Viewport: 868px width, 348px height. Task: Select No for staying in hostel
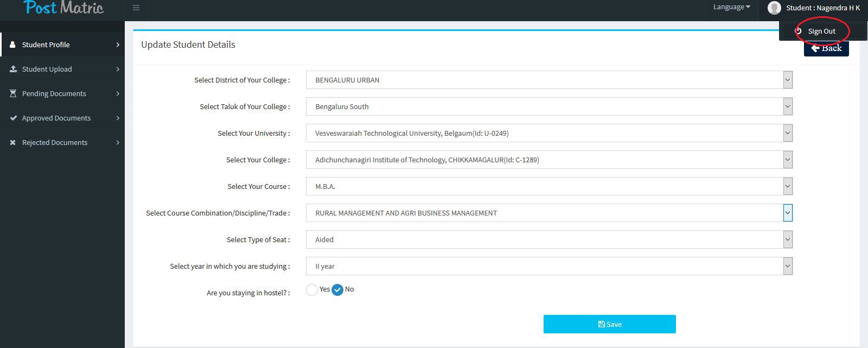coord(337,290)
